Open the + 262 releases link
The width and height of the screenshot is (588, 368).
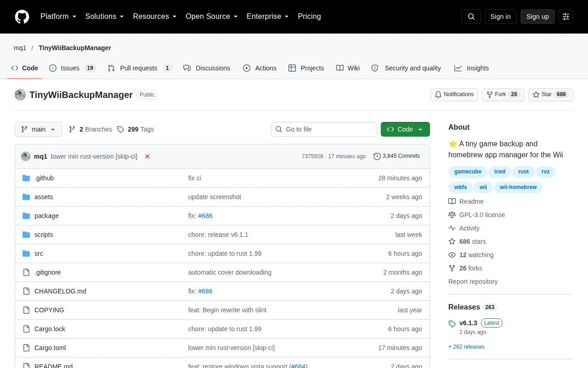point(466,347)
